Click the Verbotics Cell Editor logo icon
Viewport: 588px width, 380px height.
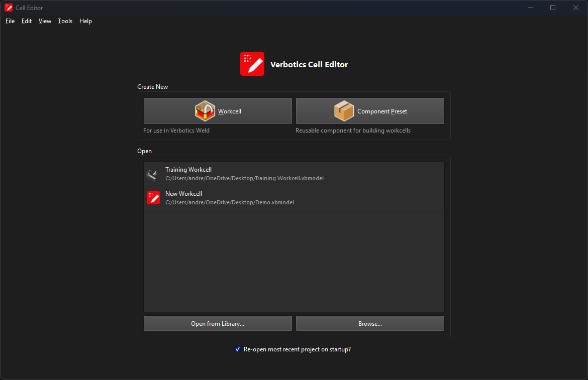(252, 64)
